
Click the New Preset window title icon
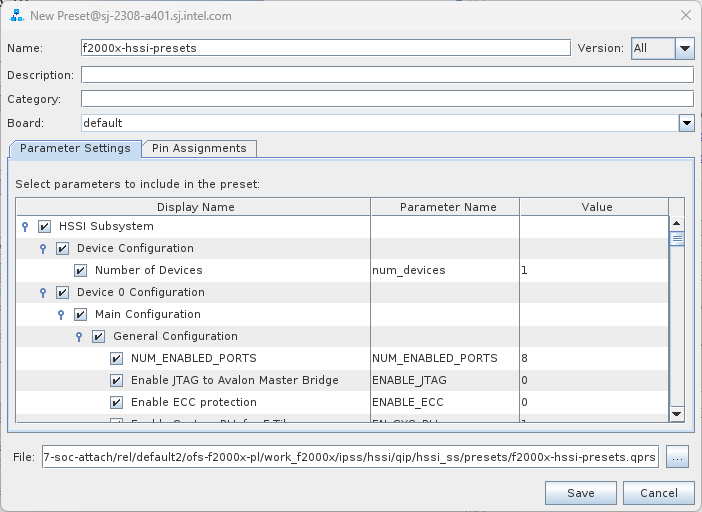[16, 15]
